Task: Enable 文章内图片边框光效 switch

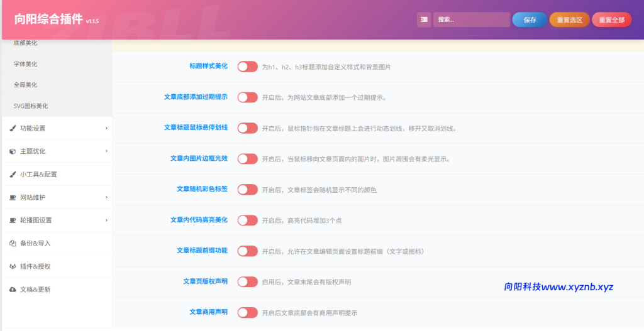Action: [x=248, y=159]
